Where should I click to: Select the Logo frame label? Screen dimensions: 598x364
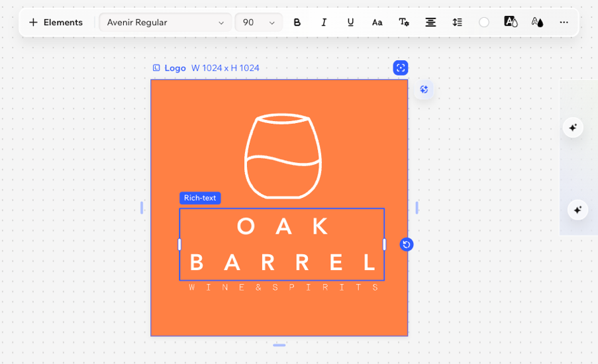(x=175, y=68)
